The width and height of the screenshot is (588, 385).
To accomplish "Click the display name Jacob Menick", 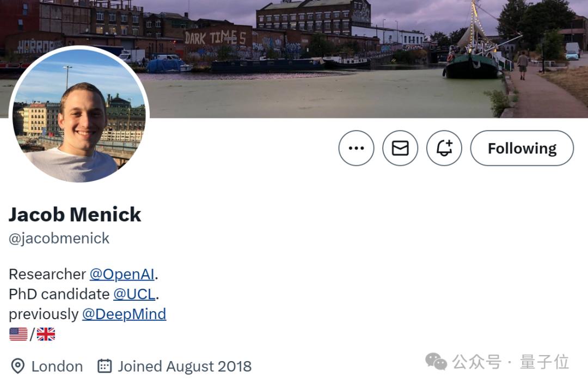I will 75,215.
